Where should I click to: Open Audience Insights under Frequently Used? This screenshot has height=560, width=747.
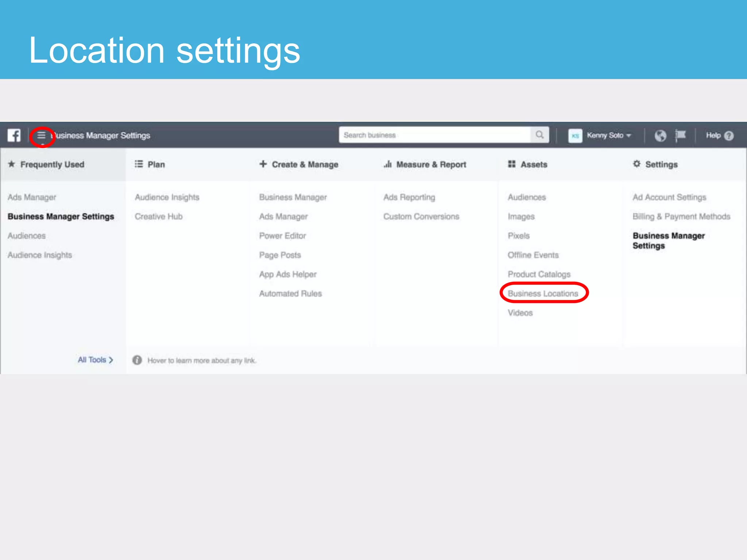[40, 255]
